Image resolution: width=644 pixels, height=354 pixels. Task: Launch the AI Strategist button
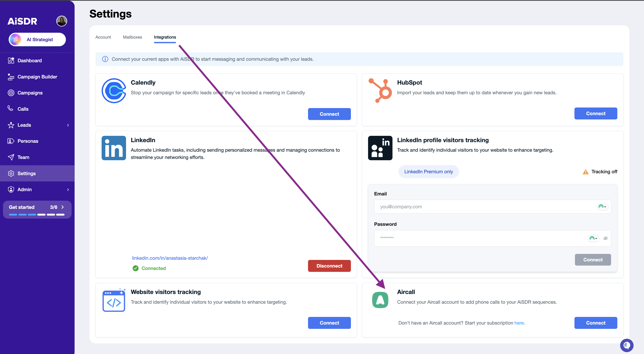[x=37, y=39]
